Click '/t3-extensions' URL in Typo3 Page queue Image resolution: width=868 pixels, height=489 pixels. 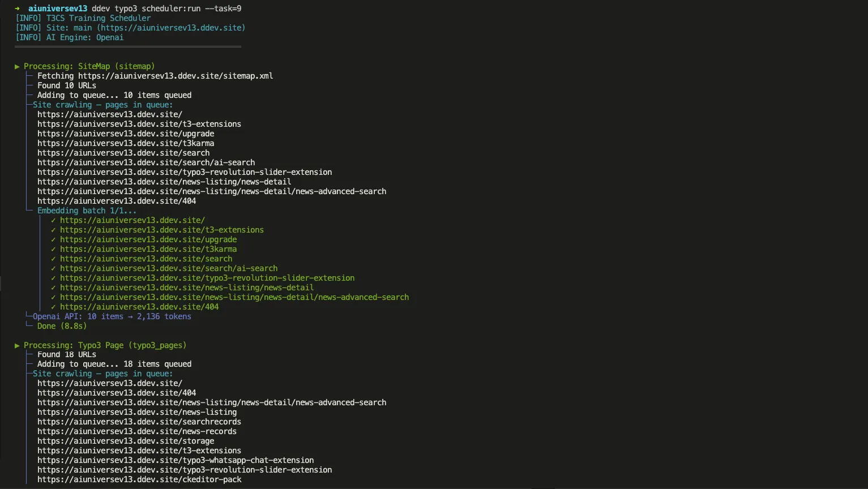click(x=139, y=451)
